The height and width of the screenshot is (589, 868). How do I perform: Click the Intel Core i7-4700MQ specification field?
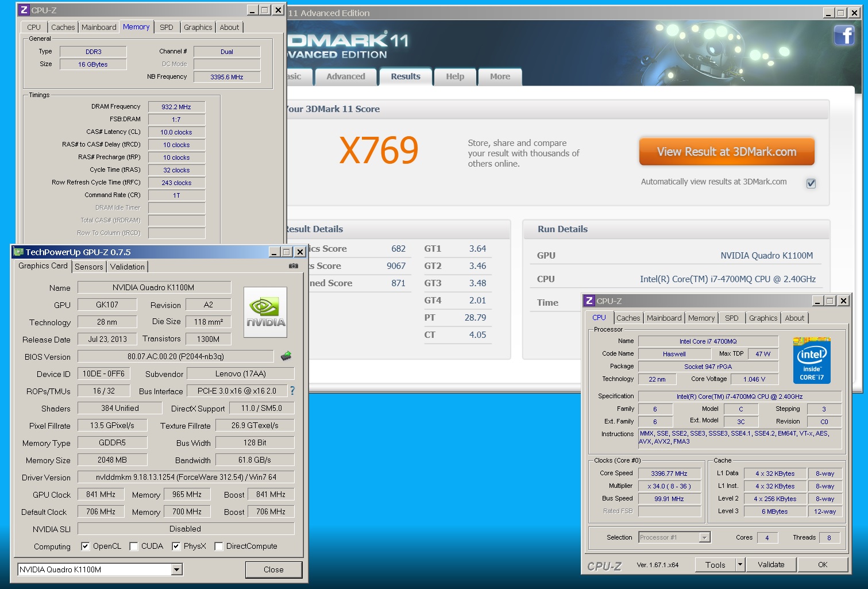[740, 396]
